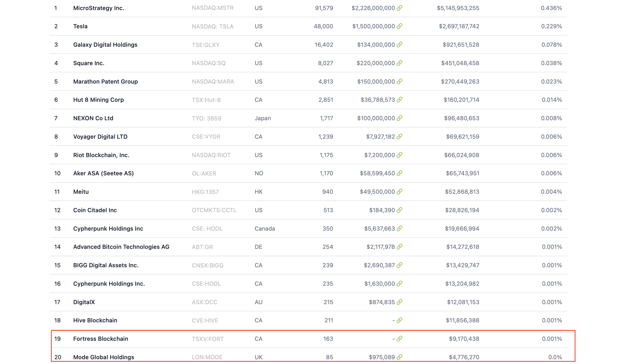Select the LON:MODE ticker
The height and width of the screenshot is (364, 617).
coord(207,357)
